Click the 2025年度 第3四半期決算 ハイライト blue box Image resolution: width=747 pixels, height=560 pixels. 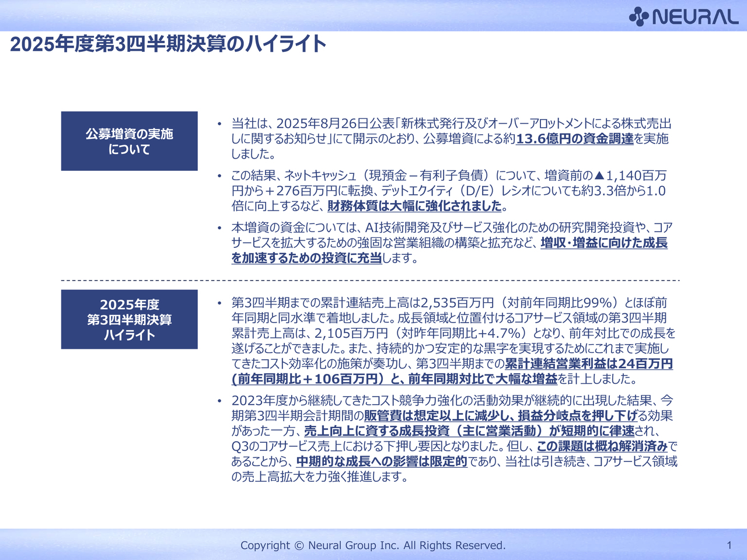coord(129,319)
